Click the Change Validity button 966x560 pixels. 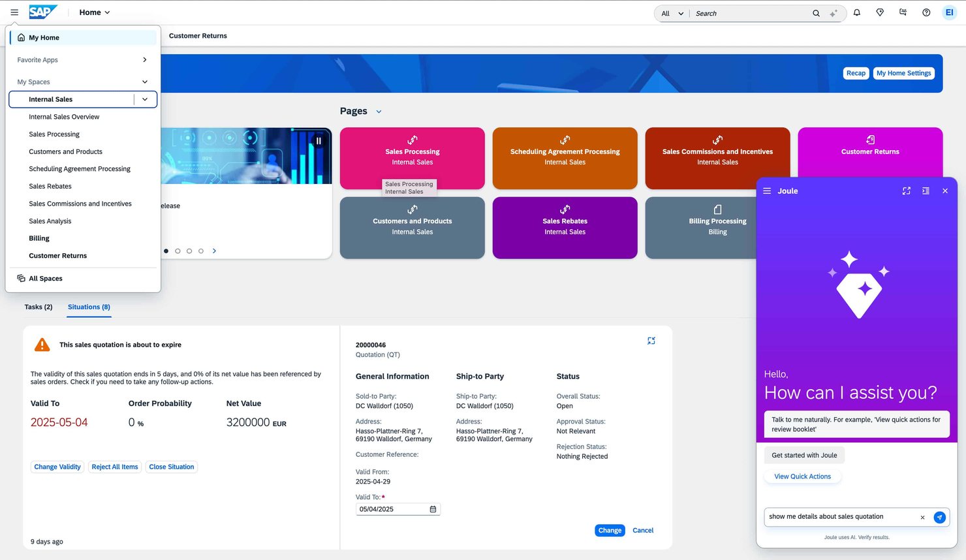[x=57, y=467]
